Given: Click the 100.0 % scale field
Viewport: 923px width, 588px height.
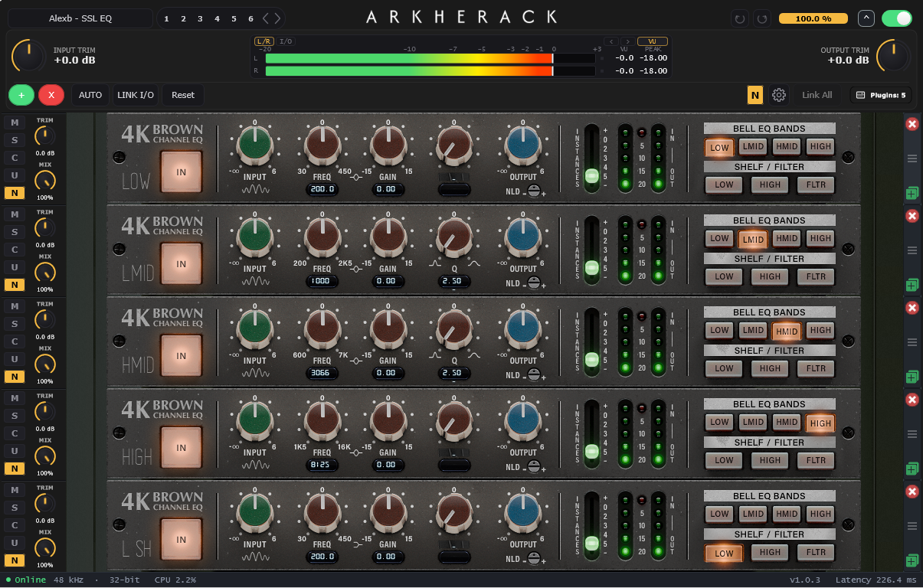Looking at the screenshot, I should pyautogui.click(x=813, y=18).
